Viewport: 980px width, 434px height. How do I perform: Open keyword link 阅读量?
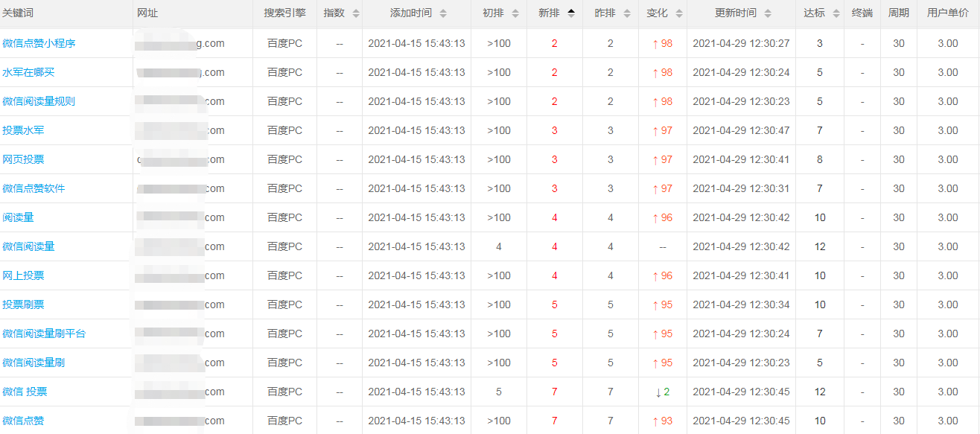(18, 217)
